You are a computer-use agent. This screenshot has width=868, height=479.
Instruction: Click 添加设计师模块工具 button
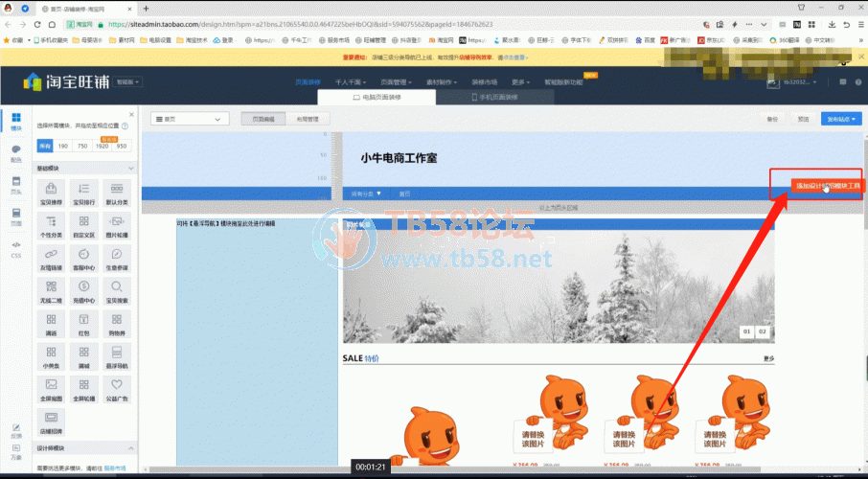[828, 186]
